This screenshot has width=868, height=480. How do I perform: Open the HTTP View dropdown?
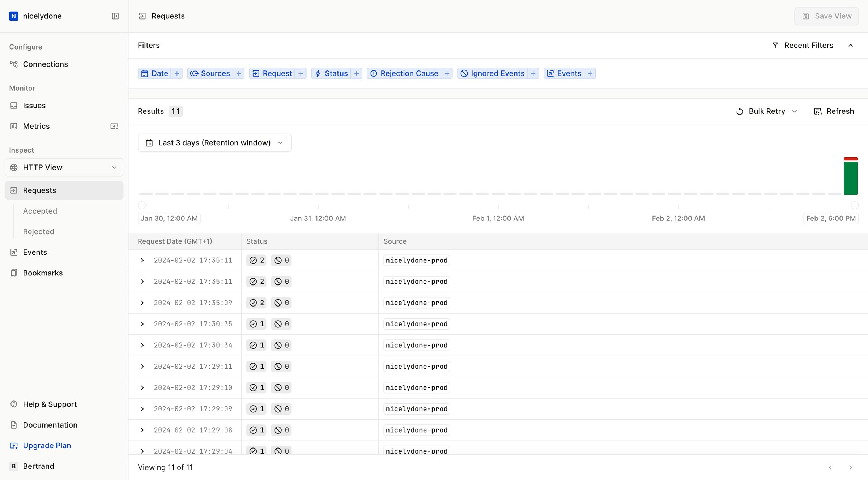coord(64,167)
